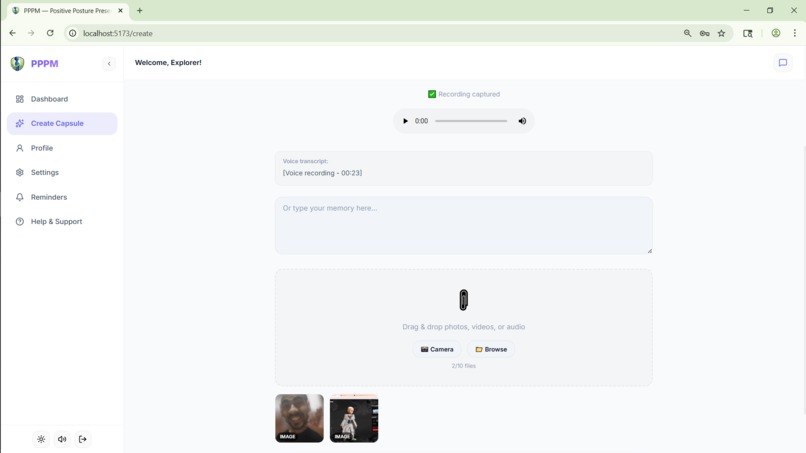The image size is (806, 453).
Task: Reload the current page
Action: click(50, 33)
